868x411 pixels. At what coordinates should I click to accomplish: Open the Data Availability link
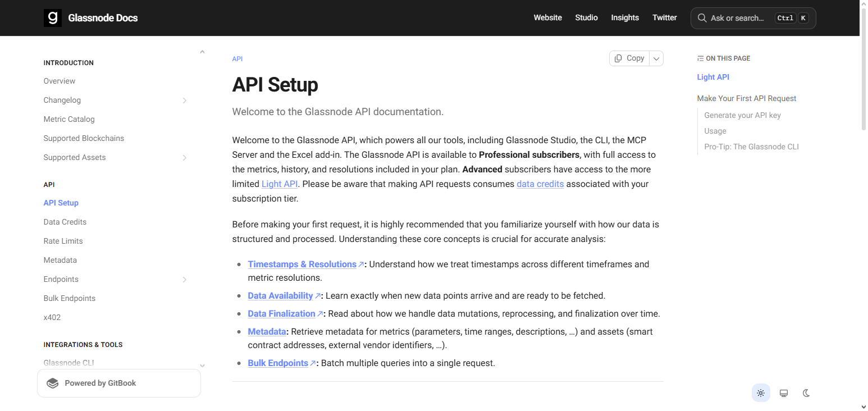(x=280, y=295)
